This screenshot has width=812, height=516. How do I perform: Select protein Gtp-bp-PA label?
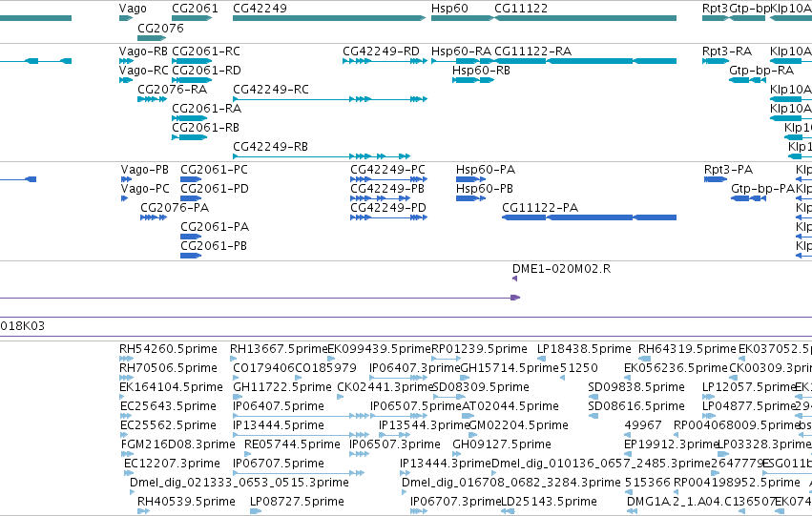762,189
